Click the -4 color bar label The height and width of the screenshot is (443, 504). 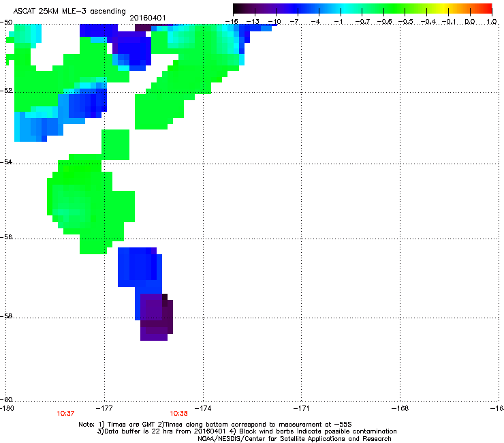316,22
